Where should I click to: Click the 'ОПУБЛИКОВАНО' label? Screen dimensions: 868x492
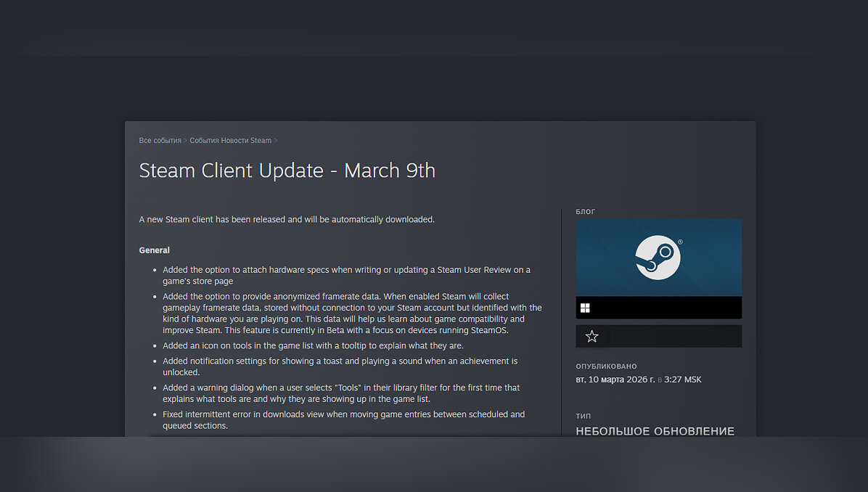click(606, 366)
